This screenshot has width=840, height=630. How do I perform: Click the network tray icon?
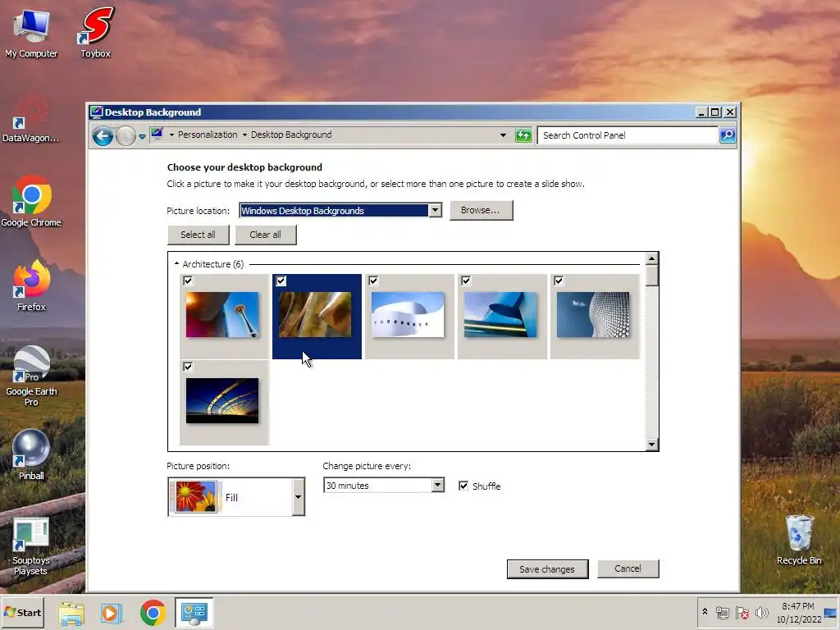pyautogui.click(x=722, y=612)
